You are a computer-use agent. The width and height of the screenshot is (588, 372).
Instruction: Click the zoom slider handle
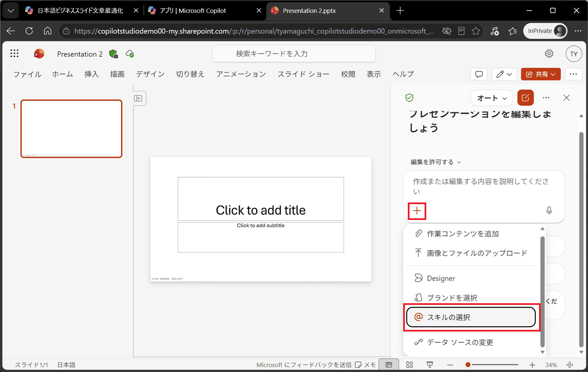(468, 365)
